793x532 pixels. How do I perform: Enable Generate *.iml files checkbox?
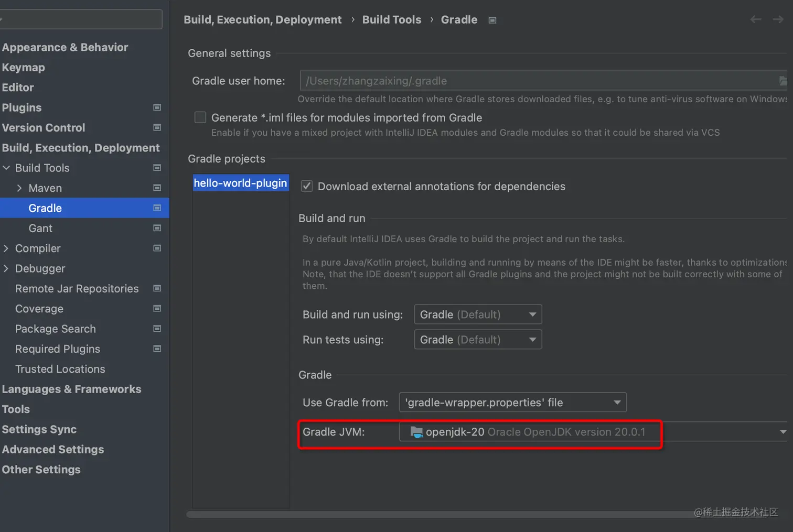click(x=200, y=117)
